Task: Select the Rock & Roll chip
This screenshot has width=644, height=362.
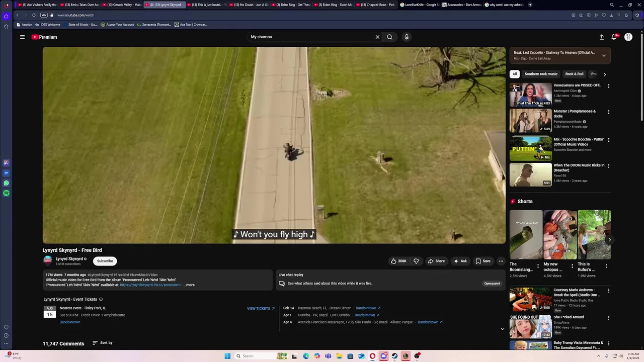Action: 574,74
